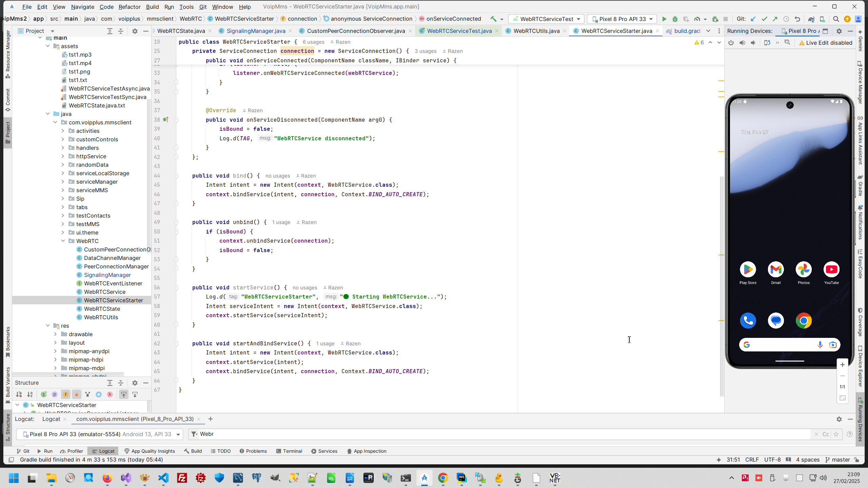
Task: Click the master git branch widget
Action: (x=837, y=460)
